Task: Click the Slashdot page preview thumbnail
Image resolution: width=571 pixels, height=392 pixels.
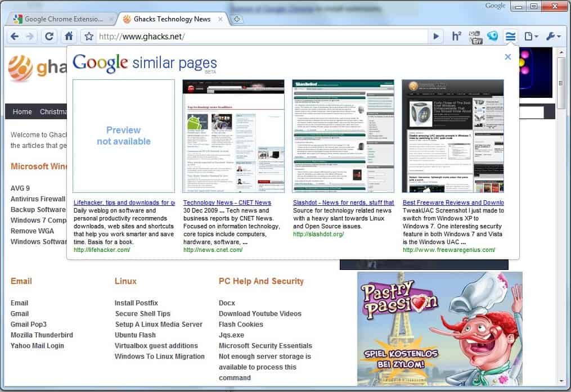Action: coord(343,136)
